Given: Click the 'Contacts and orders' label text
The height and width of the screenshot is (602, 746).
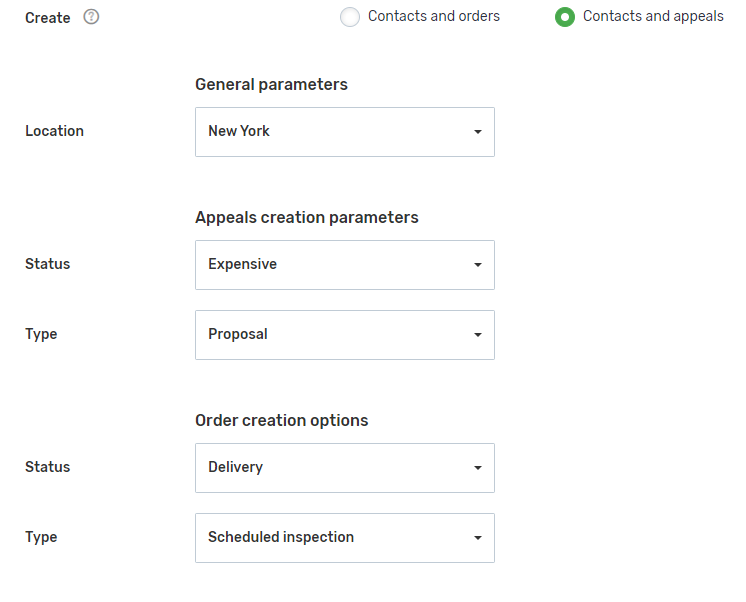Looking at the screenshot, I should [x=434, y=16].
